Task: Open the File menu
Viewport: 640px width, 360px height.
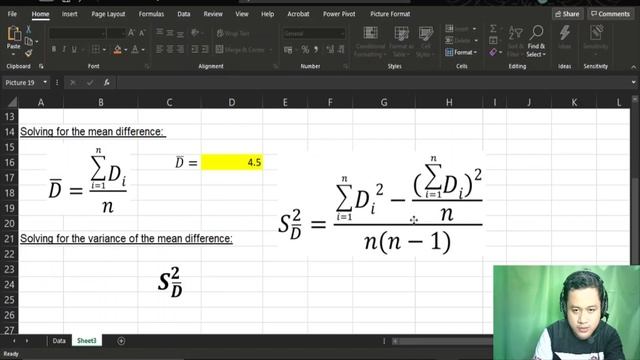Action: tap(12, 14)
